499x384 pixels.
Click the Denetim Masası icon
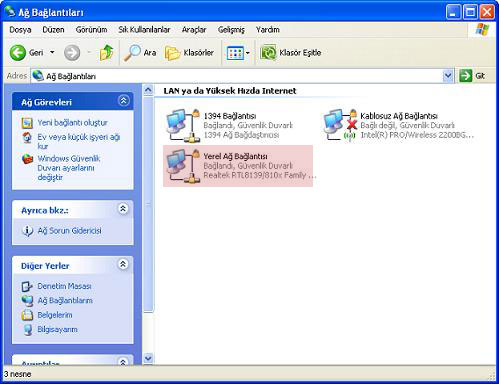(27, 286)
